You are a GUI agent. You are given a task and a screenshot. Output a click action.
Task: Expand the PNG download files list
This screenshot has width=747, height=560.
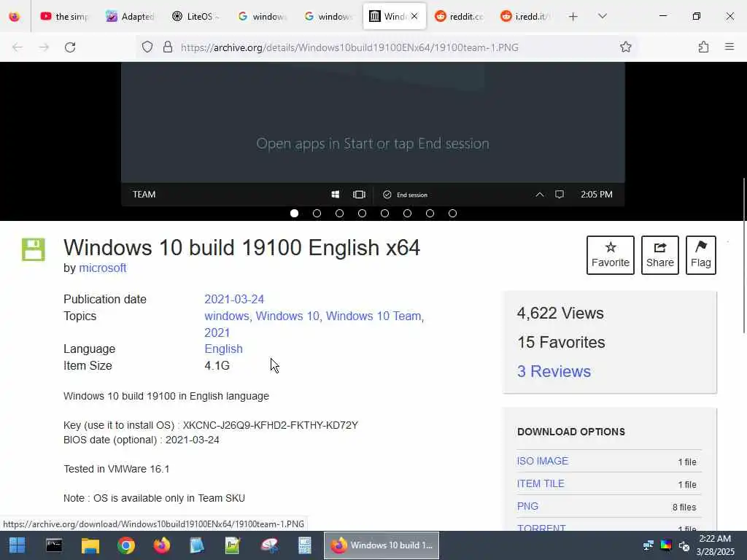click(x=527, y=506)
